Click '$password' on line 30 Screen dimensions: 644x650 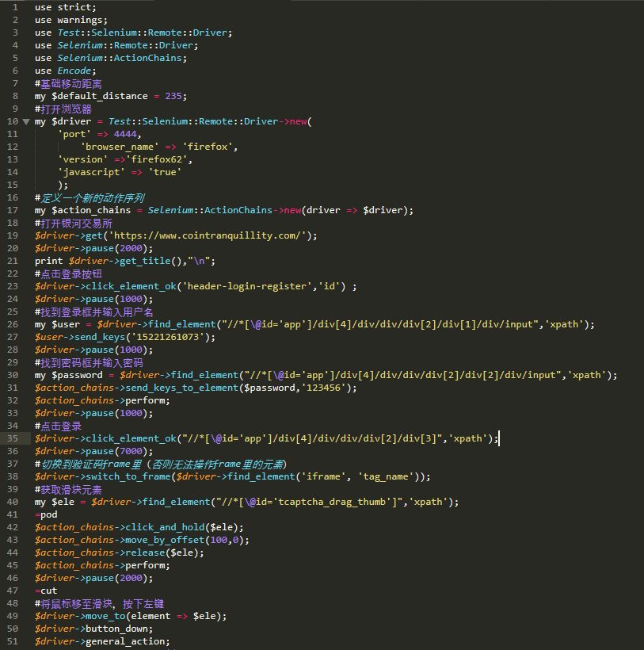(77, 375)
